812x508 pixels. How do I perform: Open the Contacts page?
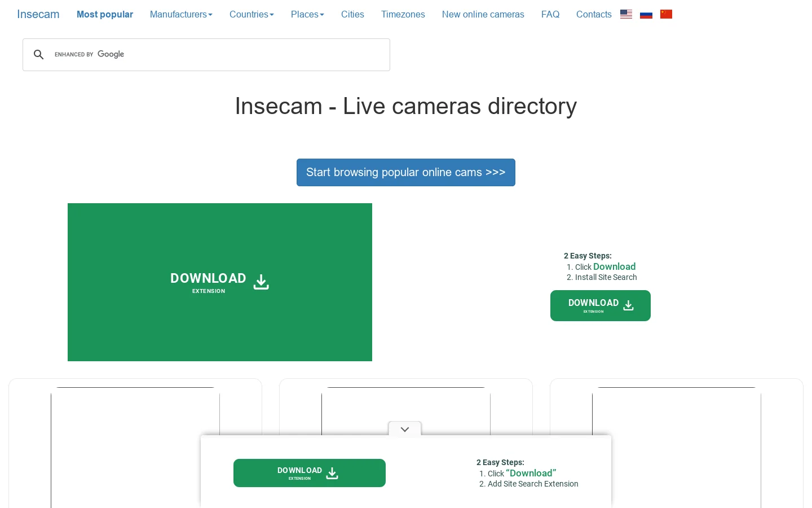click(594, 14)
